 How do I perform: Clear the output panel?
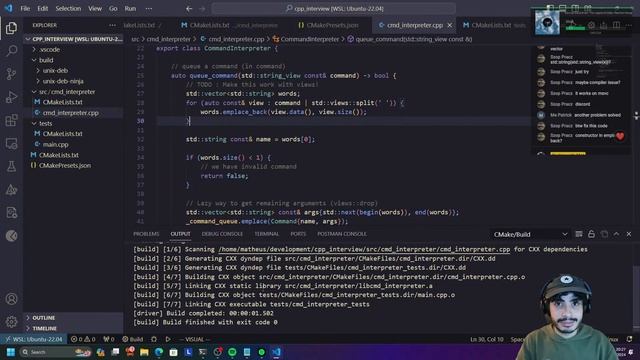coord(578,234)
